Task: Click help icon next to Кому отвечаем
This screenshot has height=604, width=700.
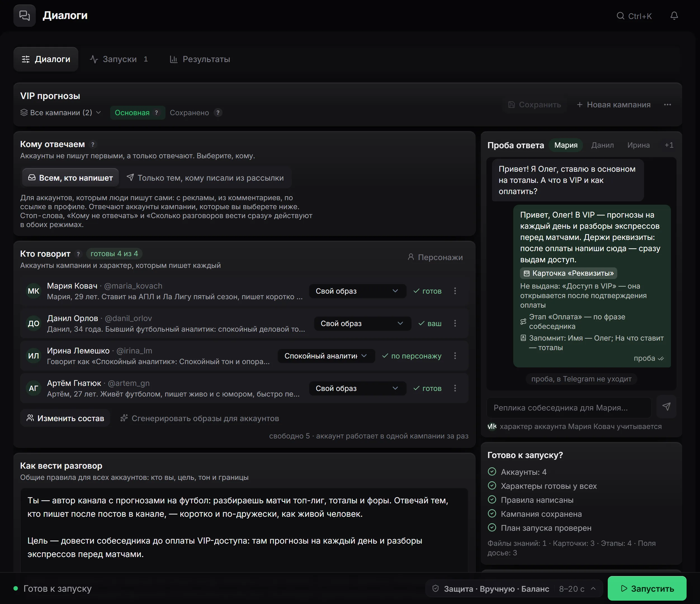Action: pos(93,144)
